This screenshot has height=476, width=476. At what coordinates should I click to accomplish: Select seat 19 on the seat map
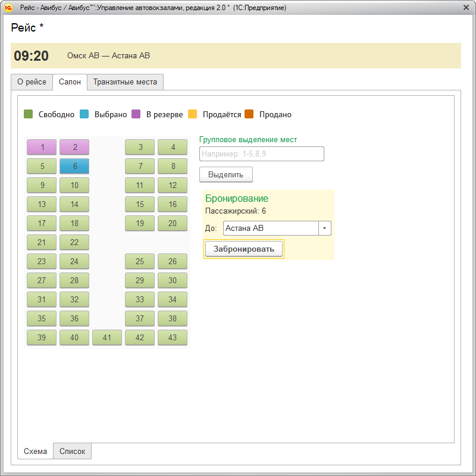[140, 223]
